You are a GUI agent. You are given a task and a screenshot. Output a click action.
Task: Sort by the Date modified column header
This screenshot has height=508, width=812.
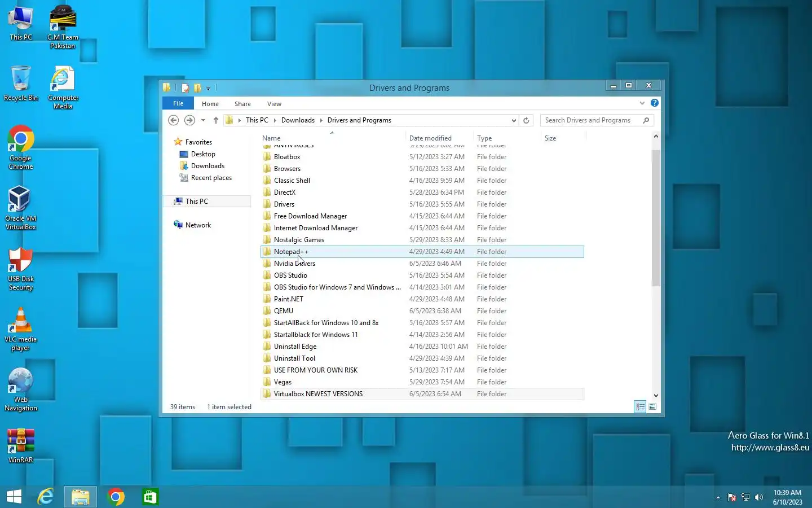tap(439, 138)
